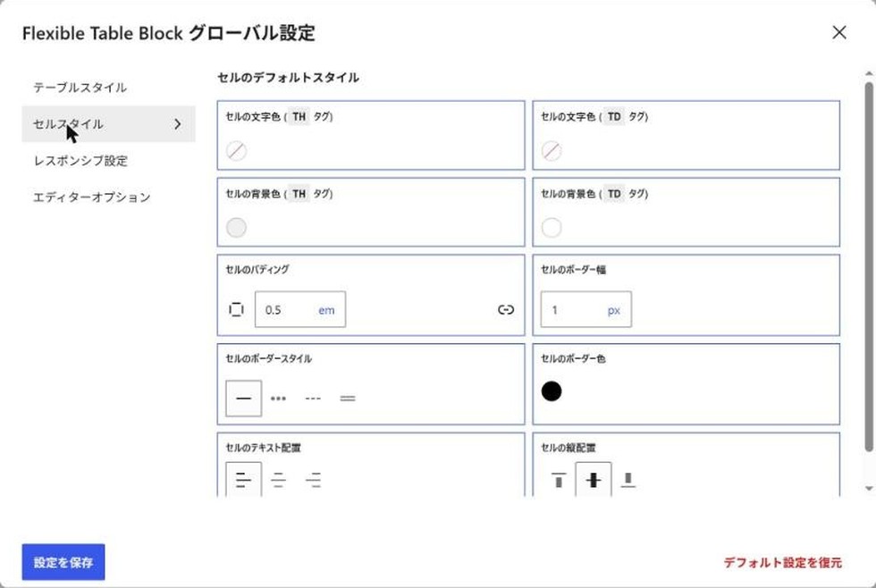Viewport: 876px width, 588px height.
Task: Toggle the padding sides link icon
Action: click(x=506, y=309)
